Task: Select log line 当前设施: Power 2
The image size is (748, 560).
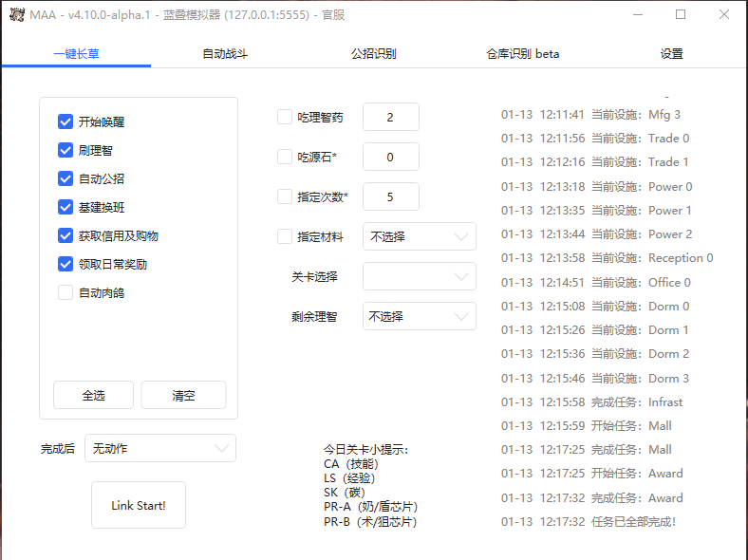Action: point(596,234)
